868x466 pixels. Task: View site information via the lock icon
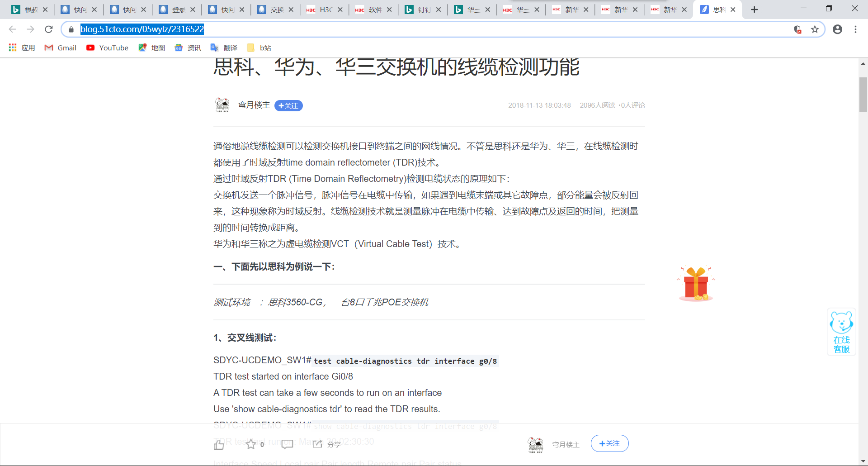pos(71,29)
